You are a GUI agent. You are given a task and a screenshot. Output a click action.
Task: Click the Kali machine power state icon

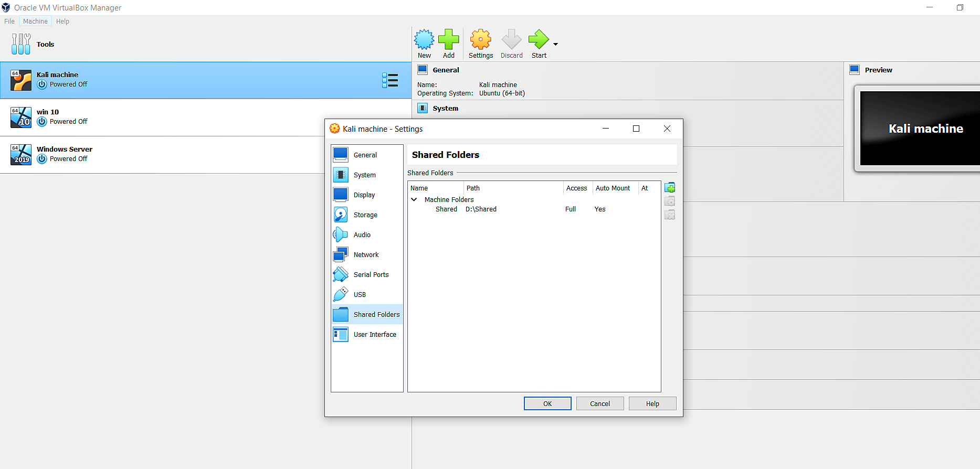42,84
